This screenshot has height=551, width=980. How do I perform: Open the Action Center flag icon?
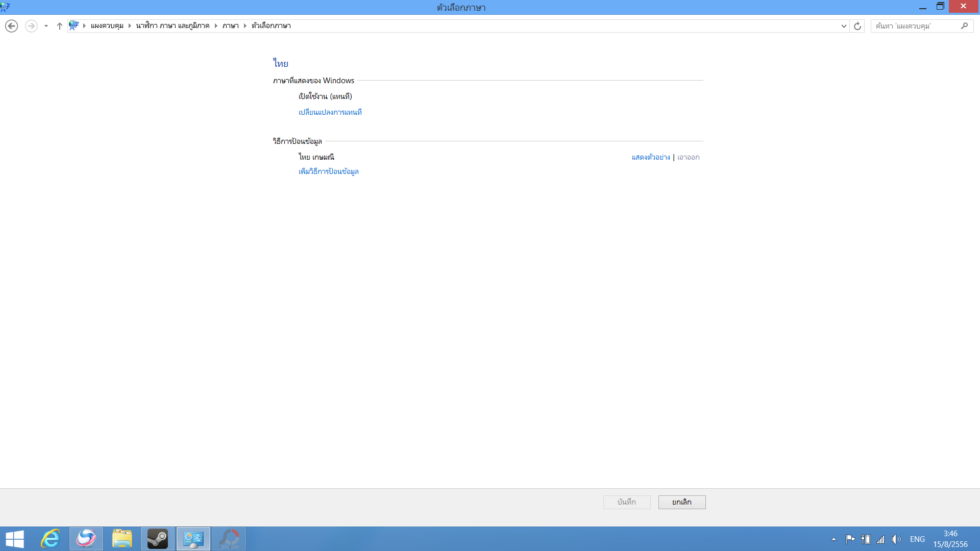click(x=850, y=539)
